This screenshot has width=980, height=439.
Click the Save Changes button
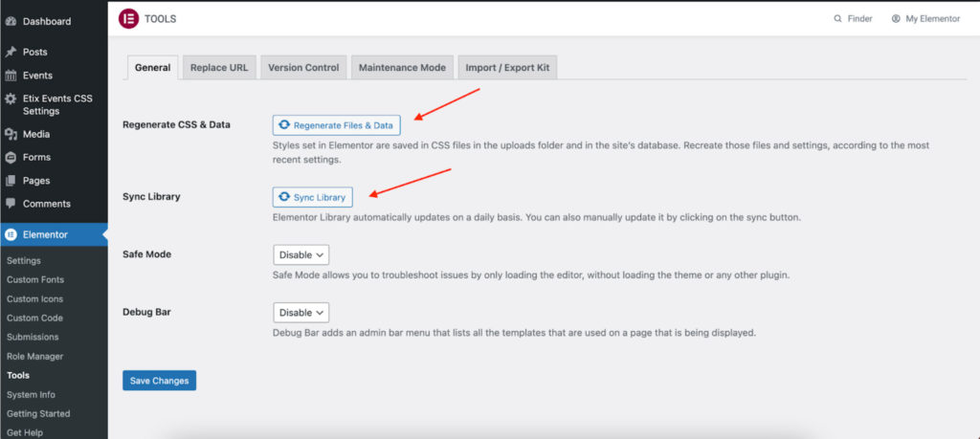pyautogui.click(x=159, y=381)
